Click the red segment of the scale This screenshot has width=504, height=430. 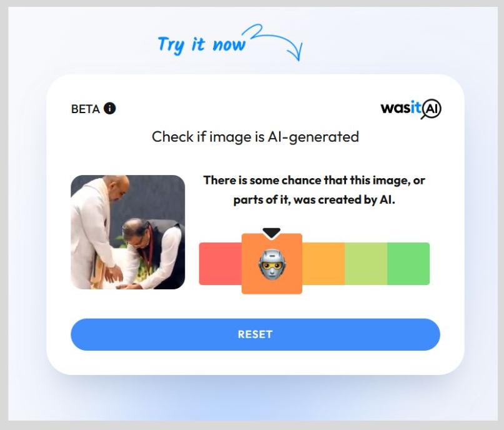[x=220, y=264]
